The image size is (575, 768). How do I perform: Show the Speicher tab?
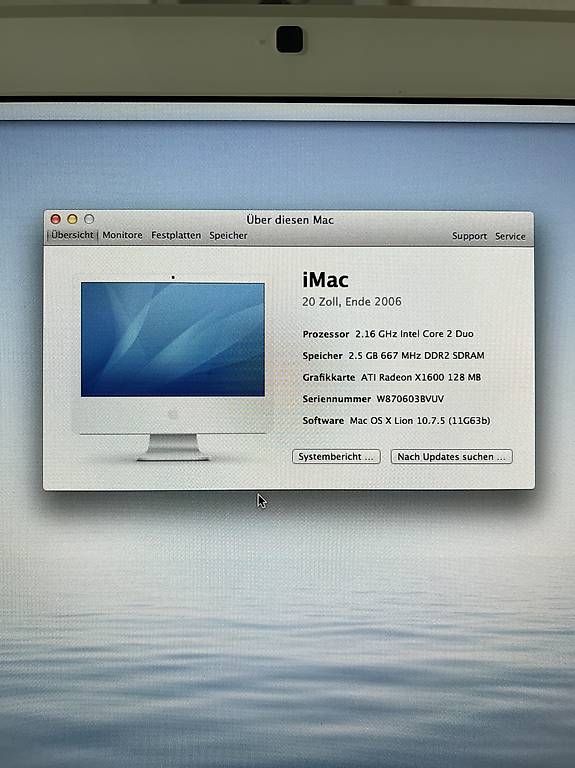click(228, 236)
